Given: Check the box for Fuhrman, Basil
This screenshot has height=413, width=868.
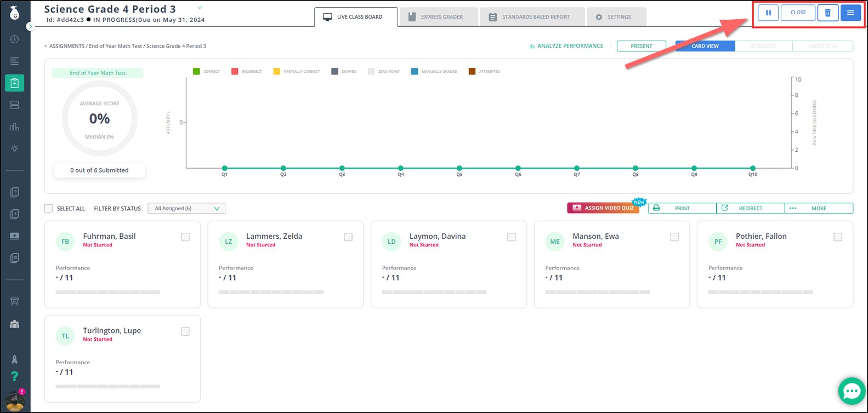Looking at the screenshot, I should (x=185, y=237).
